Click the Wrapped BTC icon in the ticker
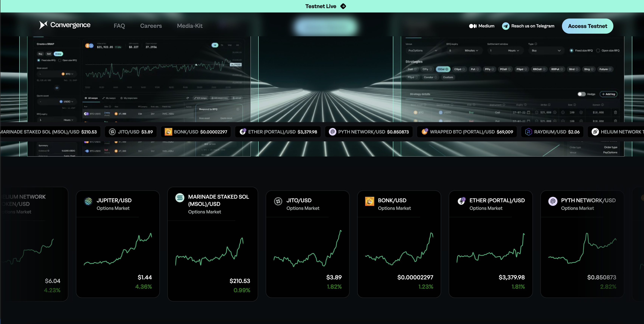The height and width of the screenshot is (324, 644). [x=425, y=132]
